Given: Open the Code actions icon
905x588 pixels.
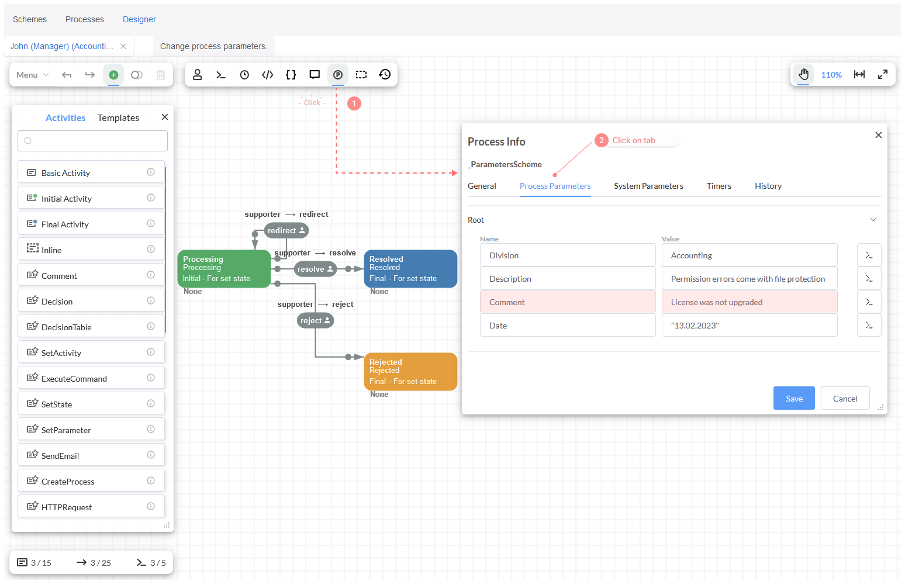Looking at the screenshot, I should 268,75.
